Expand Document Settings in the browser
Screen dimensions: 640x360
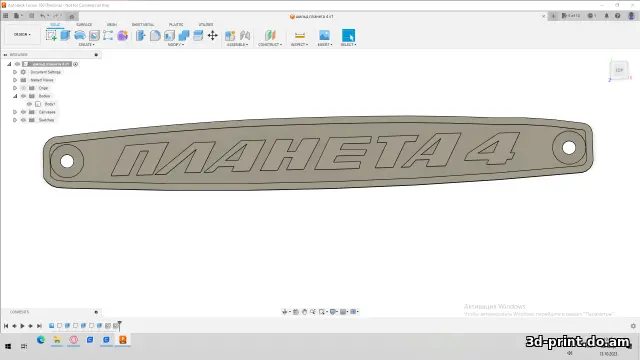15,72
